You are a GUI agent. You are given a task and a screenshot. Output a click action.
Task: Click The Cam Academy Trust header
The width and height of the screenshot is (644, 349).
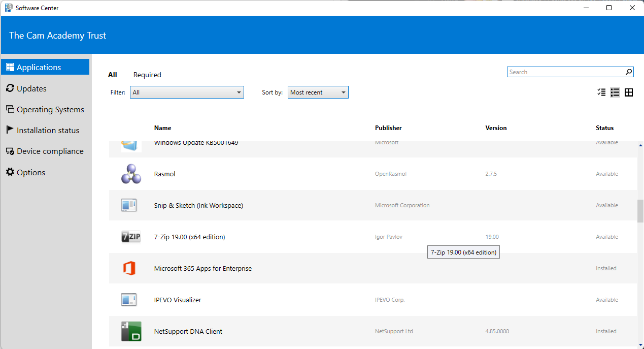(x=58, y=35)
